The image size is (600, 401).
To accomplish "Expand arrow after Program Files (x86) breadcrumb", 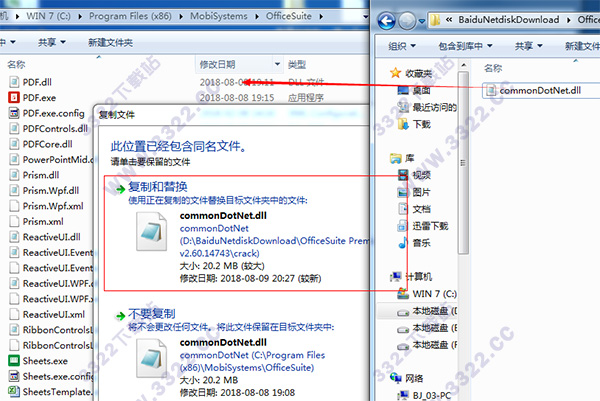I will point(181,16).
